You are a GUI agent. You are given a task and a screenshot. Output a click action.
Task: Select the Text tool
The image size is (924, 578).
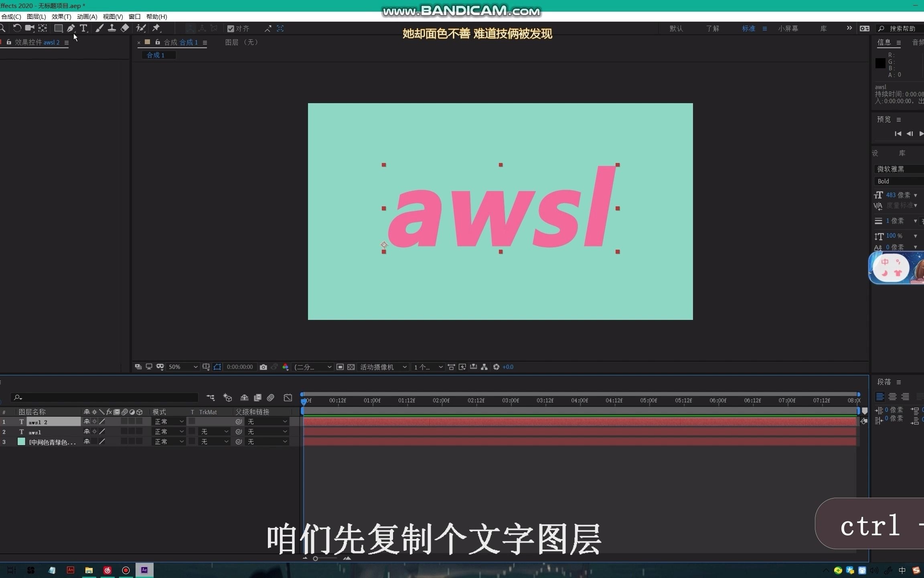(x=84, y=28)
